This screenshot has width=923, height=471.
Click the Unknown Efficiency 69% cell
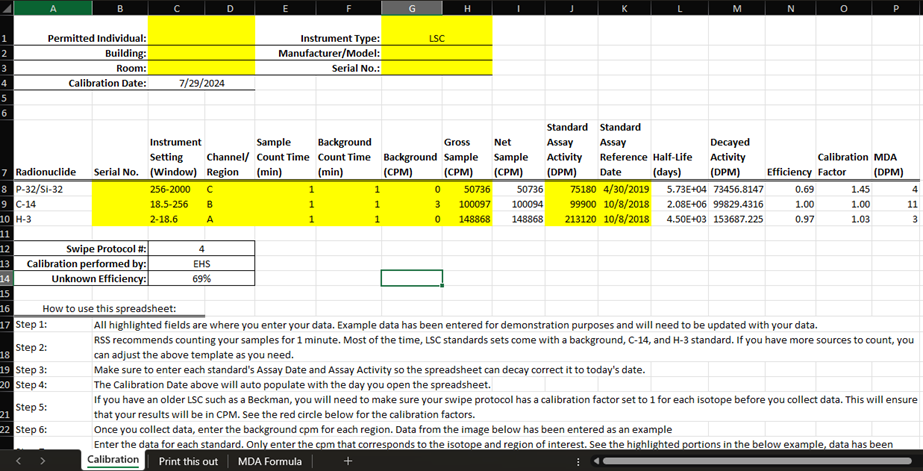203,278
